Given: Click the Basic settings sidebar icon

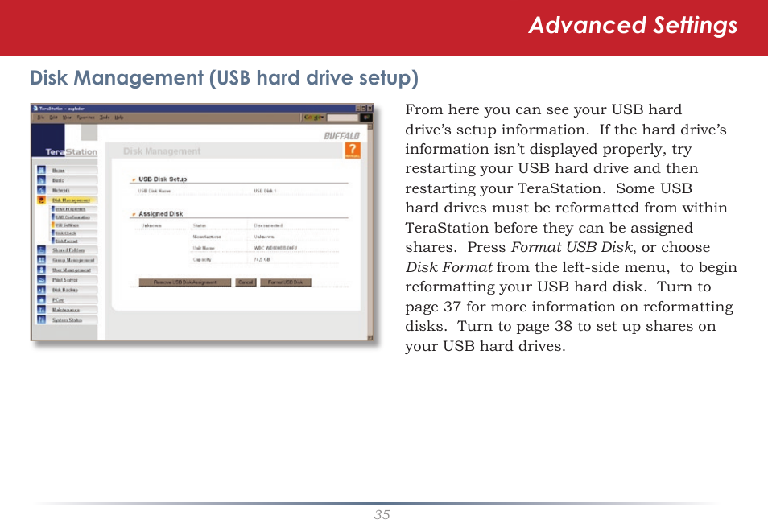Looking at the screenshot, I should 42,179.
